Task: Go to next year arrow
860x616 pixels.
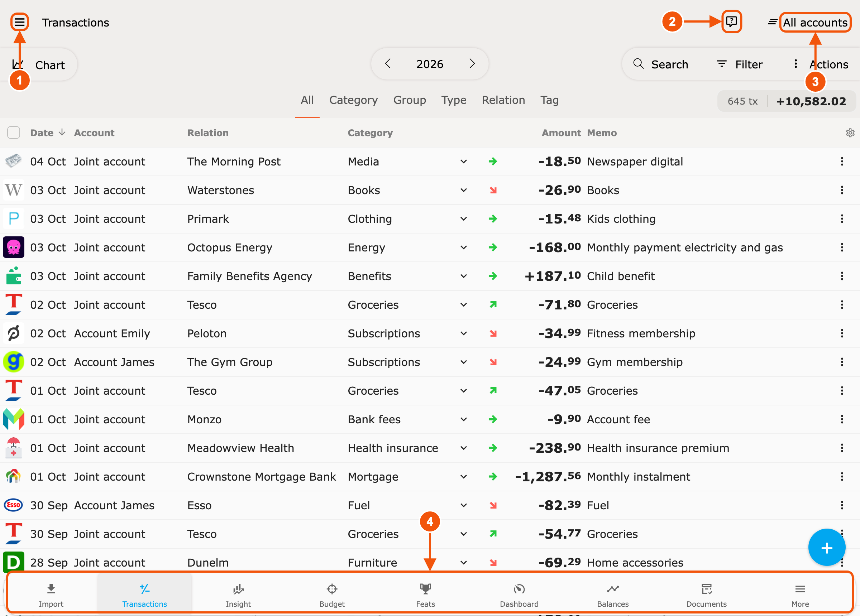Action: (x=472, y=64)
